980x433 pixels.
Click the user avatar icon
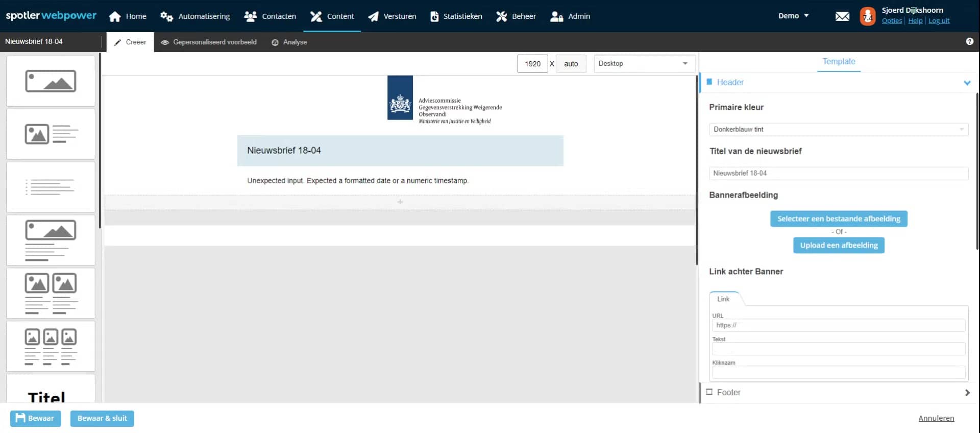point(867,16)
